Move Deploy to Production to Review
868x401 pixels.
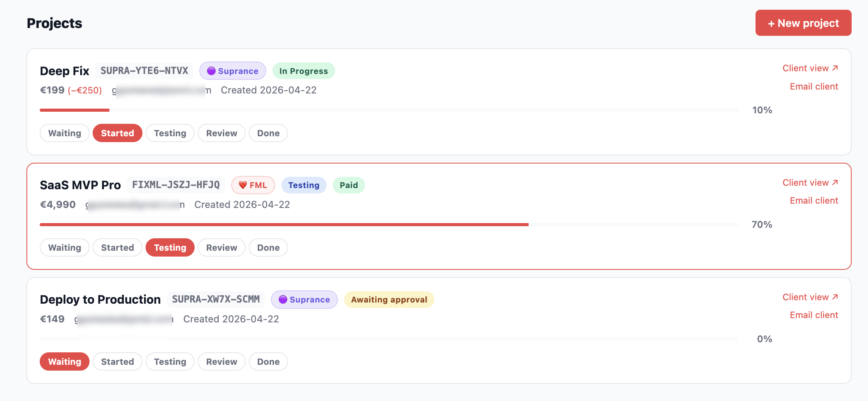point(221,362)
